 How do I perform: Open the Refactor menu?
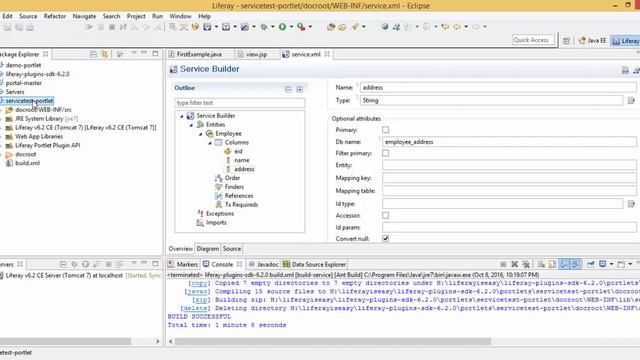coord(55,16)
